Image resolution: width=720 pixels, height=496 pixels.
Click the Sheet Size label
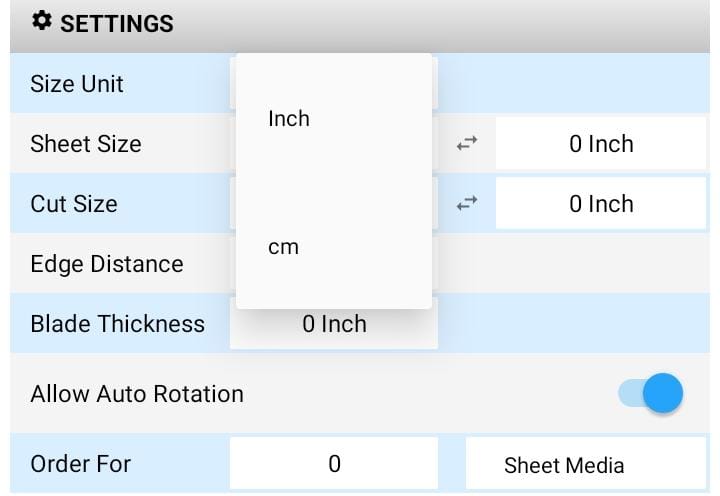tap(86, 144)
